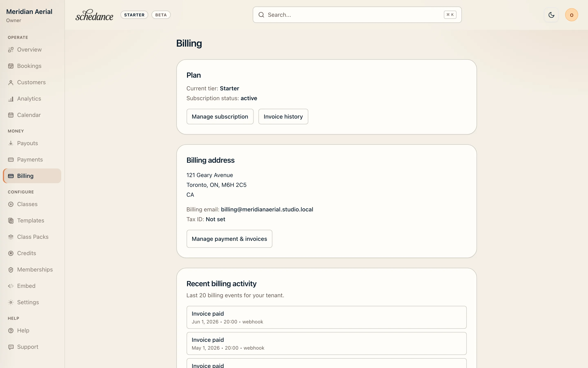Click the Overview grid icon
Viewport: 588px width, 368px height.
(11, 50)
